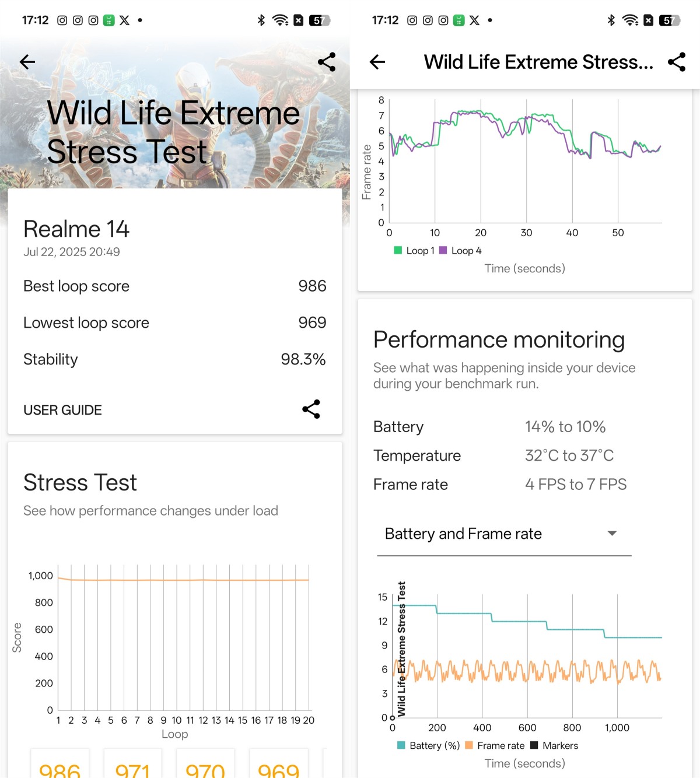Click the dropdown arrow in Performance monitoring

pyautogui.click(x=612, y=534)
